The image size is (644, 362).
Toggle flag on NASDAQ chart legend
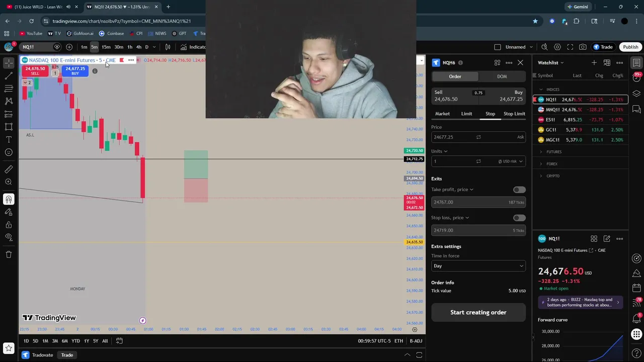pos(122,60)
